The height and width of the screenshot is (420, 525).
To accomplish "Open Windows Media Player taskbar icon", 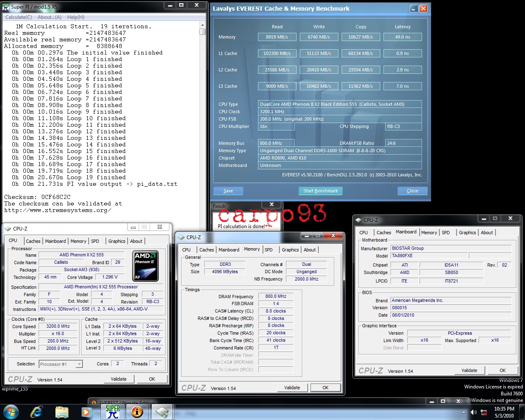I will [86, 412].
